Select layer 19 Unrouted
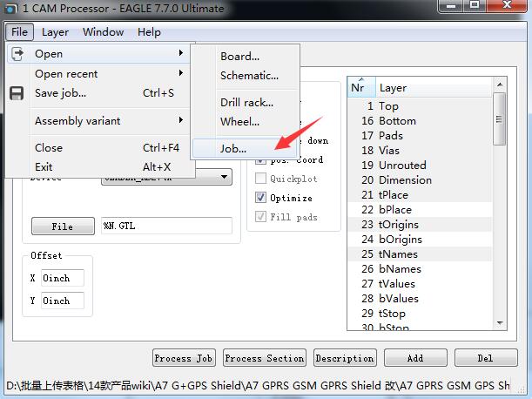Screen dimensions: 532x399 tap(420, 165)
